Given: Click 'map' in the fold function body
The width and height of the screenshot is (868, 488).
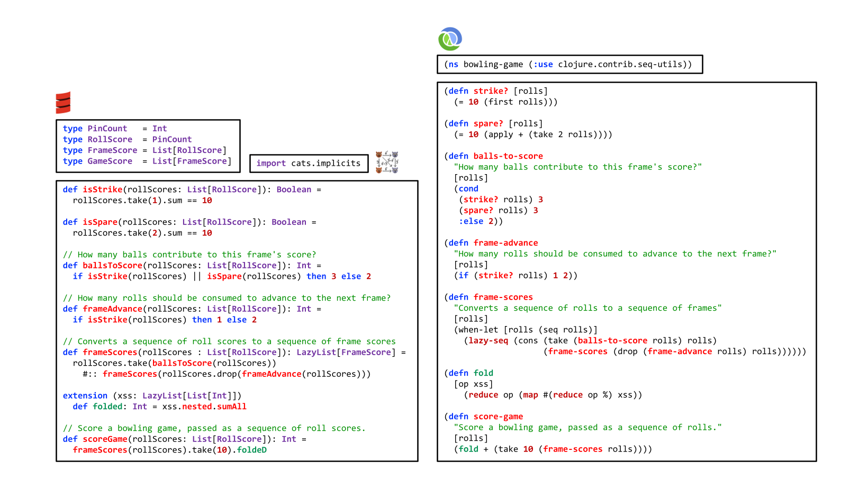Looking at the screenshot, I should 531,395.
